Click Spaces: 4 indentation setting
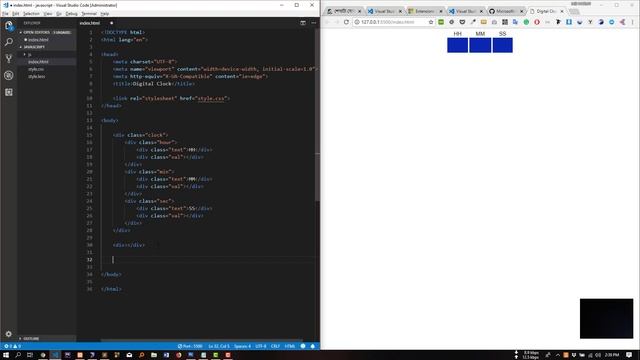This screenshot has height=360, width=640. tap(242, 346)
